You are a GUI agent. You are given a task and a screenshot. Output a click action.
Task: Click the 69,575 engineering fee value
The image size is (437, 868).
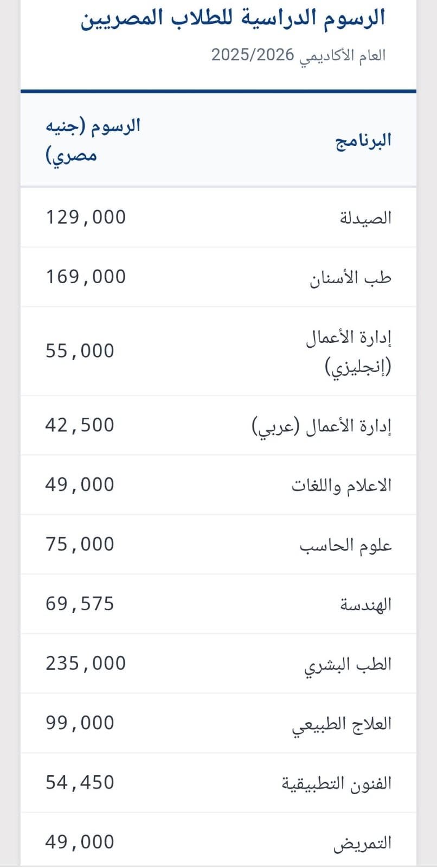pos(80,604)
